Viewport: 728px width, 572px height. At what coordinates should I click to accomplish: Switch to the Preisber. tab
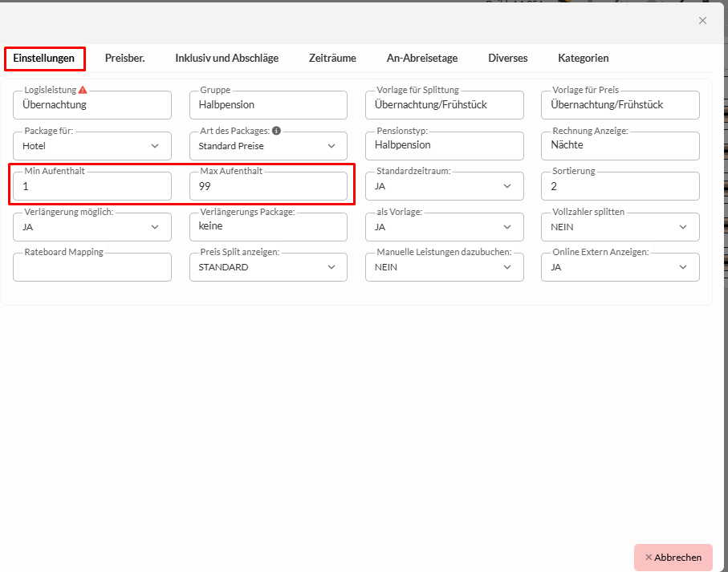(125, 58)
